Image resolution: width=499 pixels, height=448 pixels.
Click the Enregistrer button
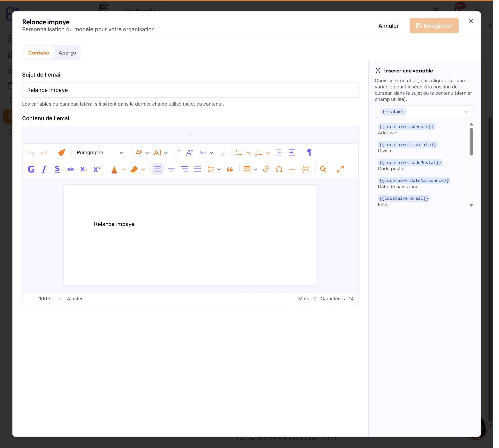(x=434, y=26)
